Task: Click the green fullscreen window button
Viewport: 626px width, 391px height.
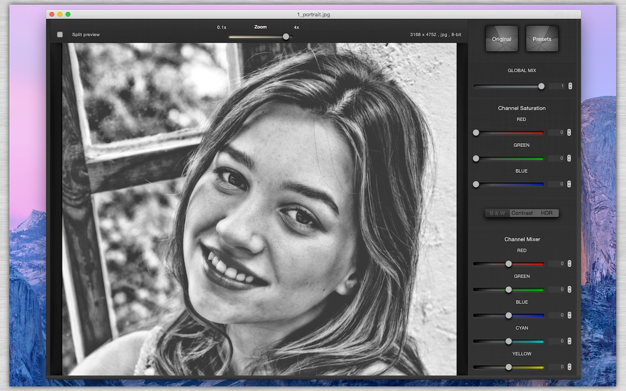Action: pos(68,14)
